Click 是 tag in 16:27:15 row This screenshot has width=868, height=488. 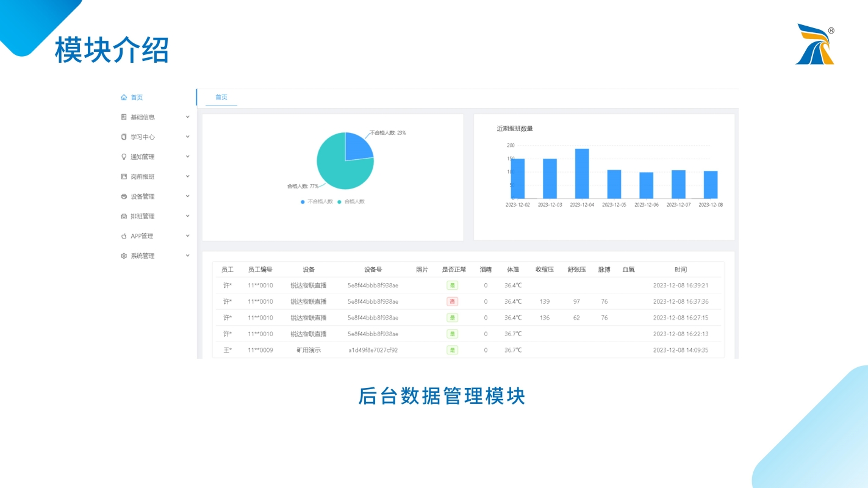(x=452, y=318)
